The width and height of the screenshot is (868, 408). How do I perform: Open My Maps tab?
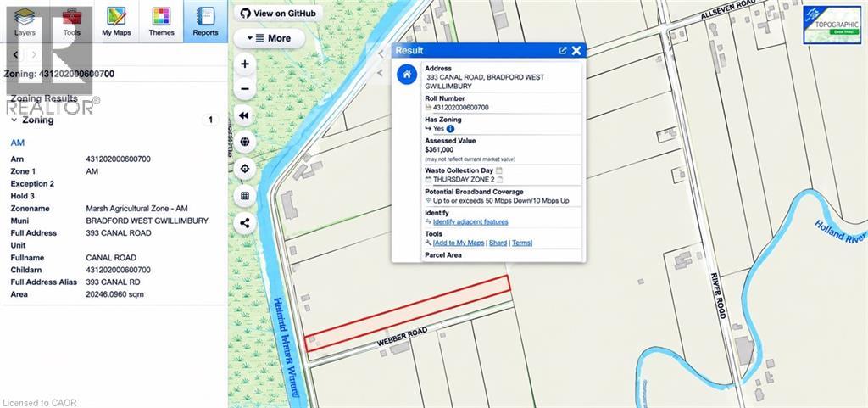coord(116,21)
